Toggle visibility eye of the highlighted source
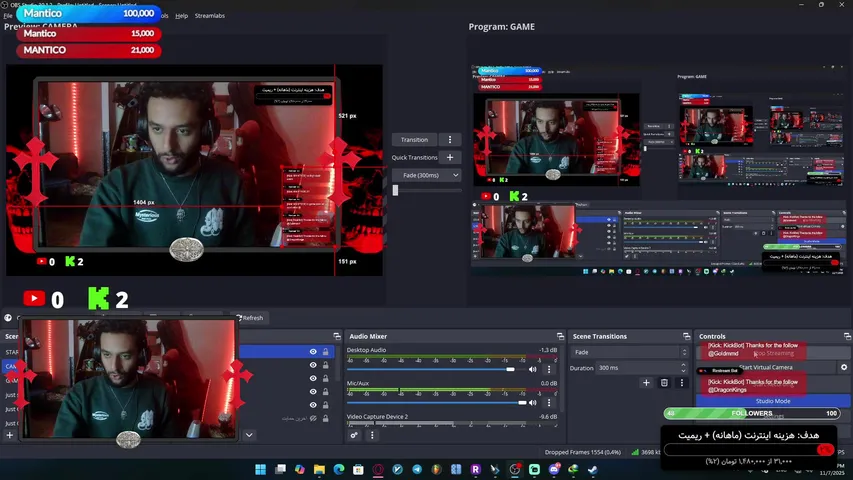 pyautogui.click(x=313, y=352)
